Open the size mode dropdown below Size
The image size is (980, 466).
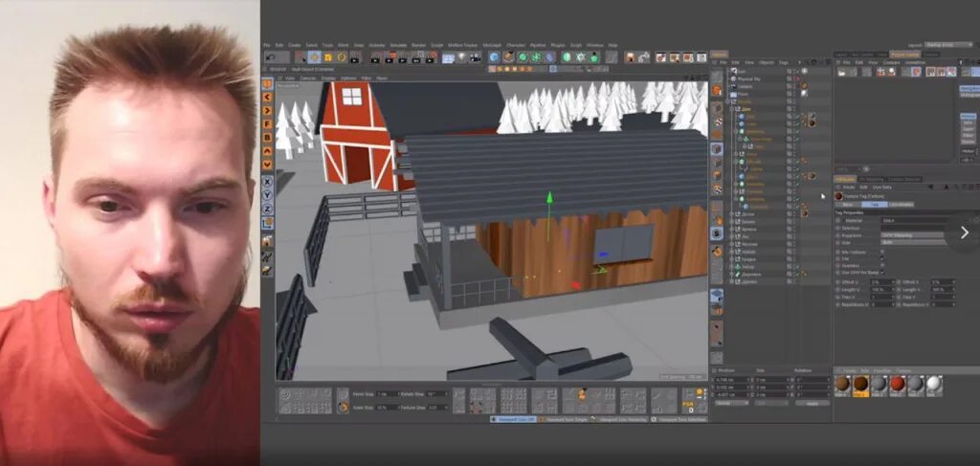point(770,403)
